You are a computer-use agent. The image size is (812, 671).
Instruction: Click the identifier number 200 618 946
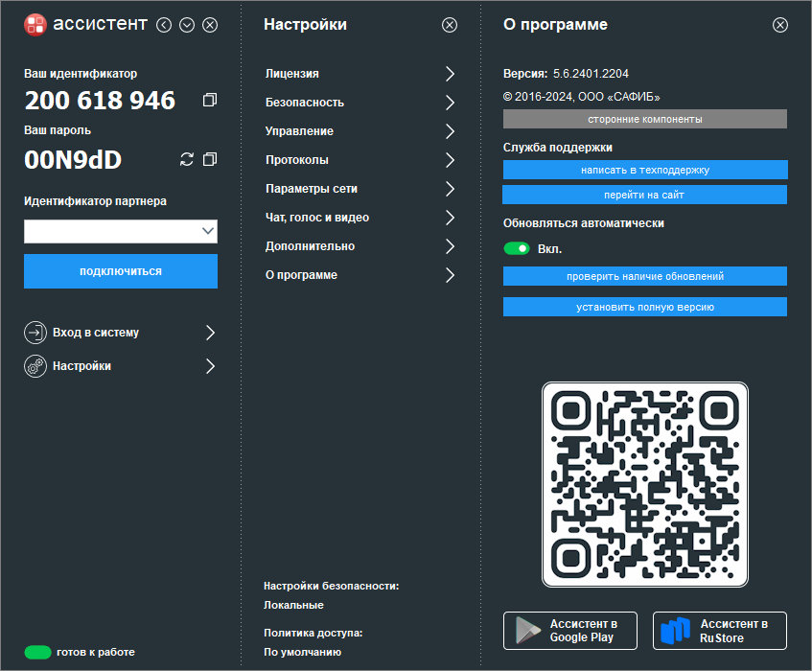(100, 101)
